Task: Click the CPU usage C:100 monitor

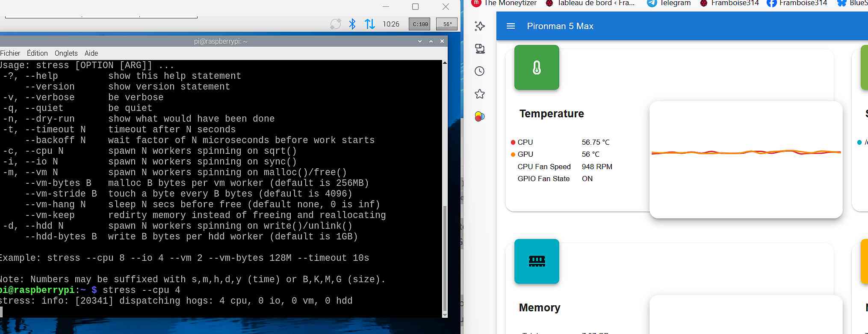Action: click(x=420, y=24)
